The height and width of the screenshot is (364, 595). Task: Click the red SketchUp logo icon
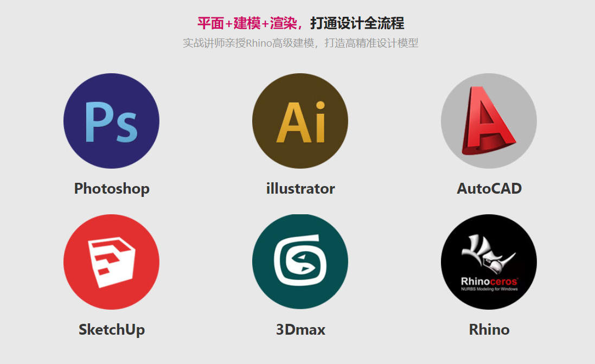click(x=111, y=262)
